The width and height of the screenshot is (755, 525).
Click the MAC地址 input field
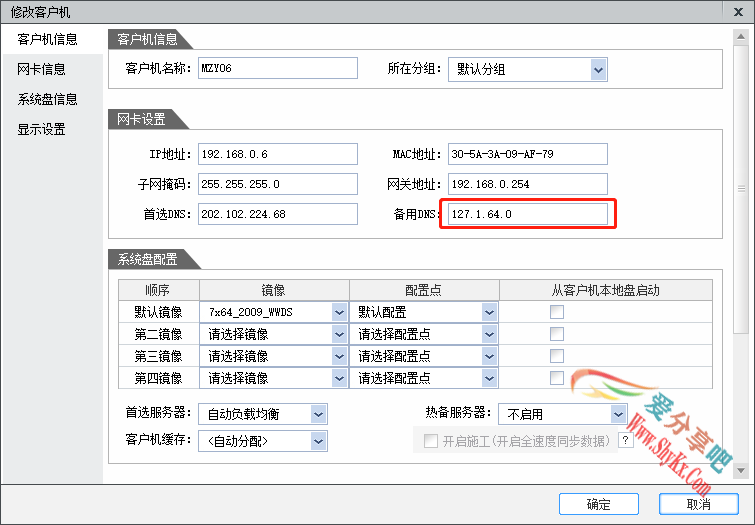coord(528,154)
